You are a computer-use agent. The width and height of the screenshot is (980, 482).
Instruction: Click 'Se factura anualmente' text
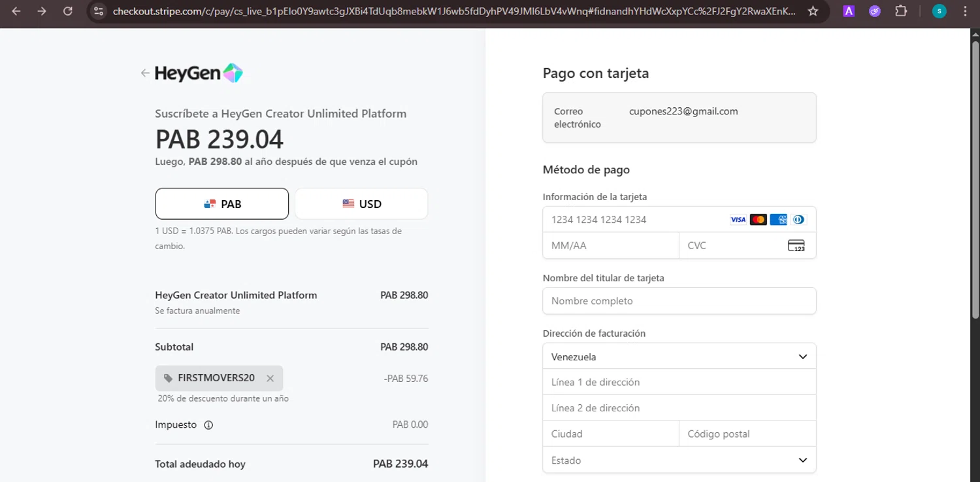coord(197,311)
